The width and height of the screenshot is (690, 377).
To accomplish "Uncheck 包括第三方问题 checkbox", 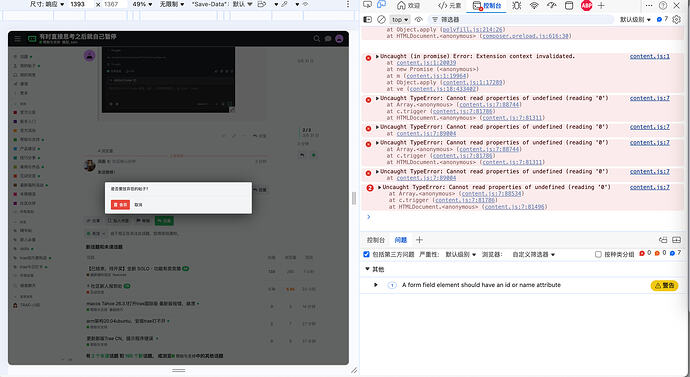I will [366, 254].
